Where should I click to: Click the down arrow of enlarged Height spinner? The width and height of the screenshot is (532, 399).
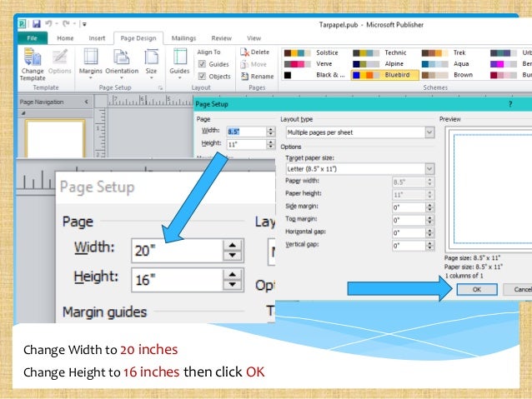[233, 285]
